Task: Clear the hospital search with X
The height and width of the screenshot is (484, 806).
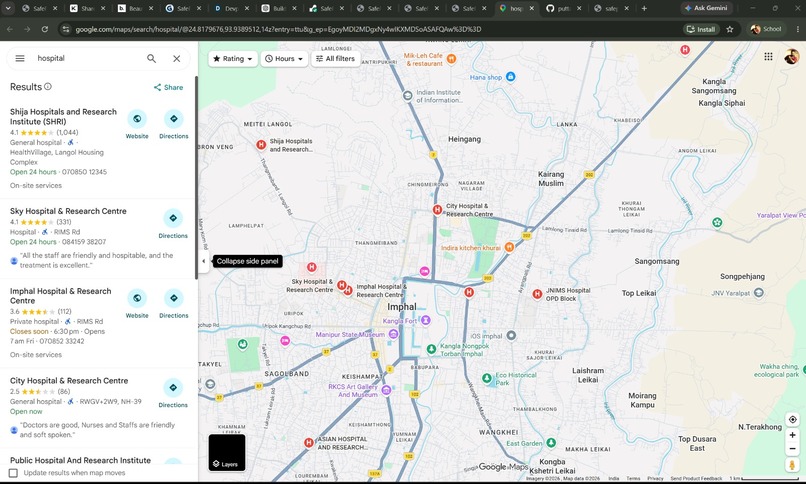Action: (176, 59)
